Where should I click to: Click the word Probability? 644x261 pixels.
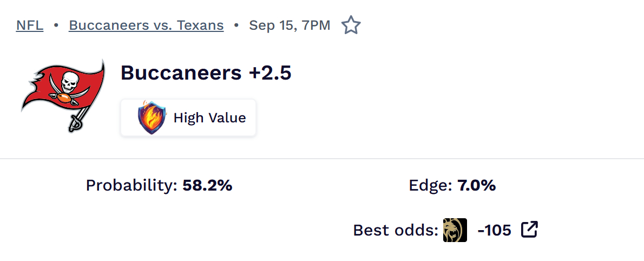click(132, 186)
